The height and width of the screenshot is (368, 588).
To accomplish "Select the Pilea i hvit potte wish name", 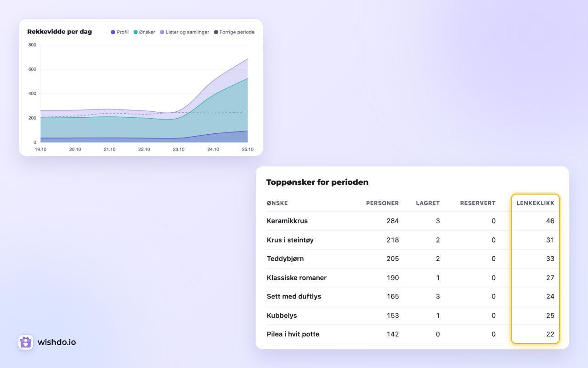I will 293,334.
